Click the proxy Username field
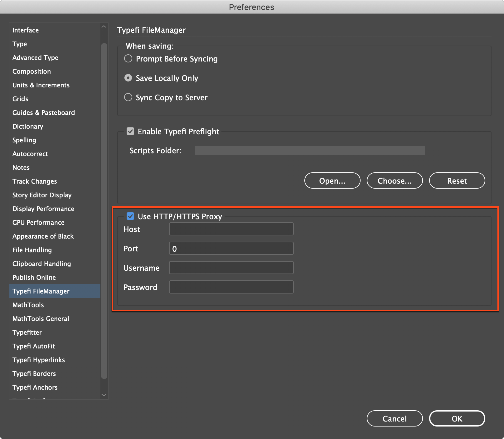This screenshot has height=439, width=504. point(231,268)
